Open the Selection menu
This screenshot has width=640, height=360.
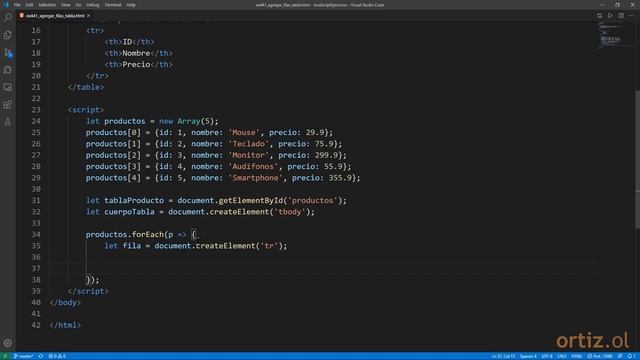[x=47, y=5]
